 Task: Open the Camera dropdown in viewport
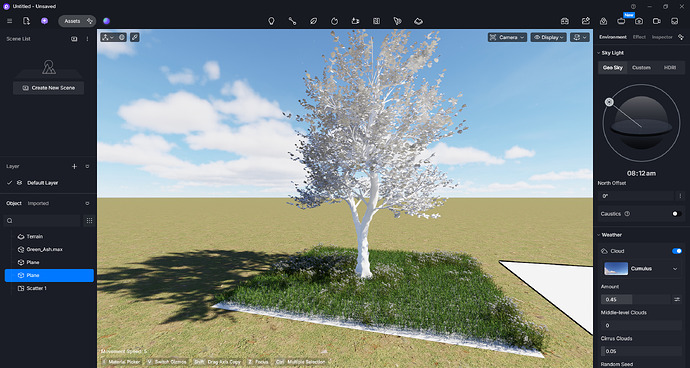507,37
